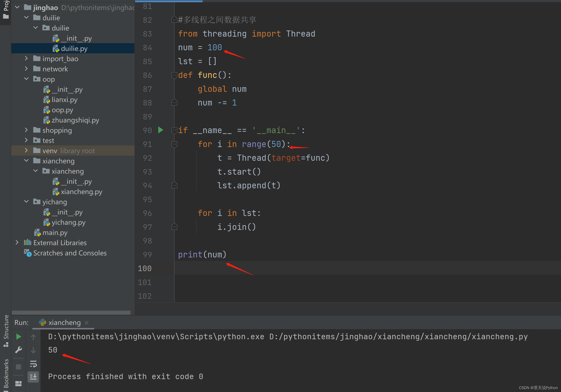561x392 pixels.
Task: Collapse the yichang package
Action: tap(26, 201)
